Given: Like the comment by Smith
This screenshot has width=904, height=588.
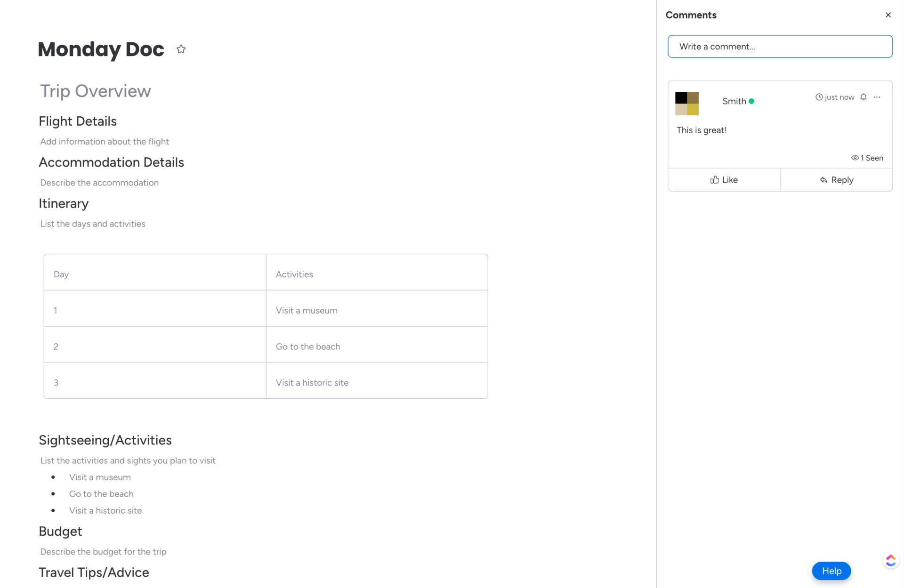Looking at the screenshot, I should click(x=724, y=180).
